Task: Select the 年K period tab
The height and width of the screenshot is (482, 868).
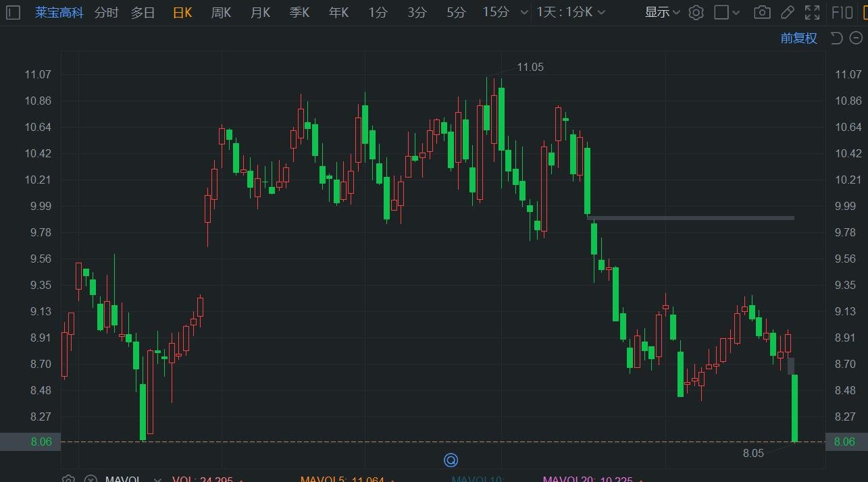Action: point(338,12)
